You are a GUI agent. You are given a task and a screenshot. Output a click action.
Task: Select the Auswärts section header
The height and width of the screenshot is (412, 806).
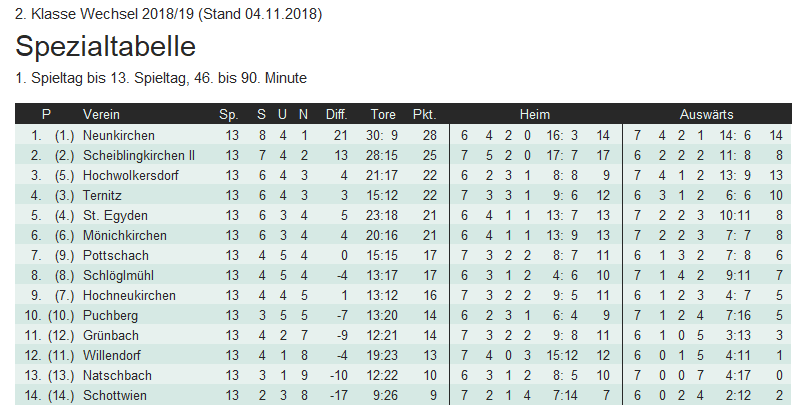coord(706,114)
